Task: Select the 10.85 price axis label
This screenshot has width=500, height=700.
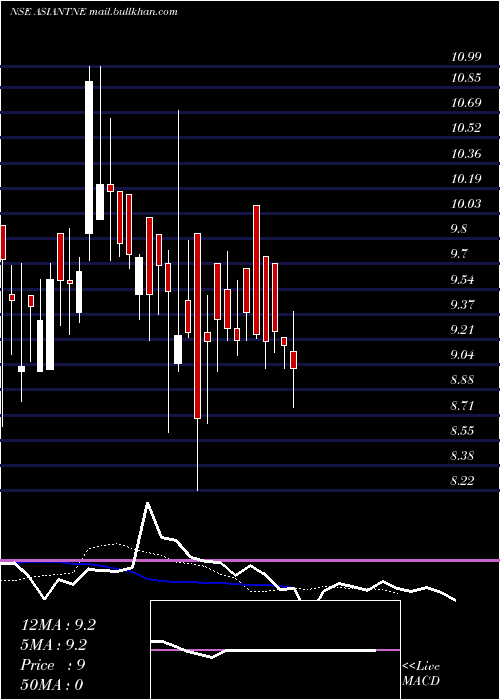Action: point(466,78)
